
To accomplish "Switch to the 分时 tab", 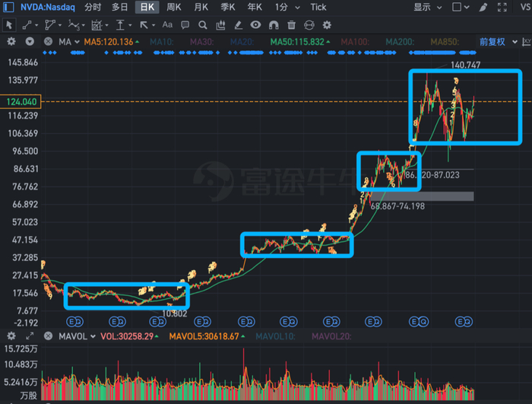I will pos(93,7).
